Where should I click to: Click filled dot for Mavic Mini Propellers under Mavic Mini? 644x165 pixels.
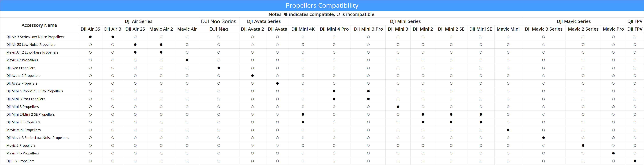point(508,130)
